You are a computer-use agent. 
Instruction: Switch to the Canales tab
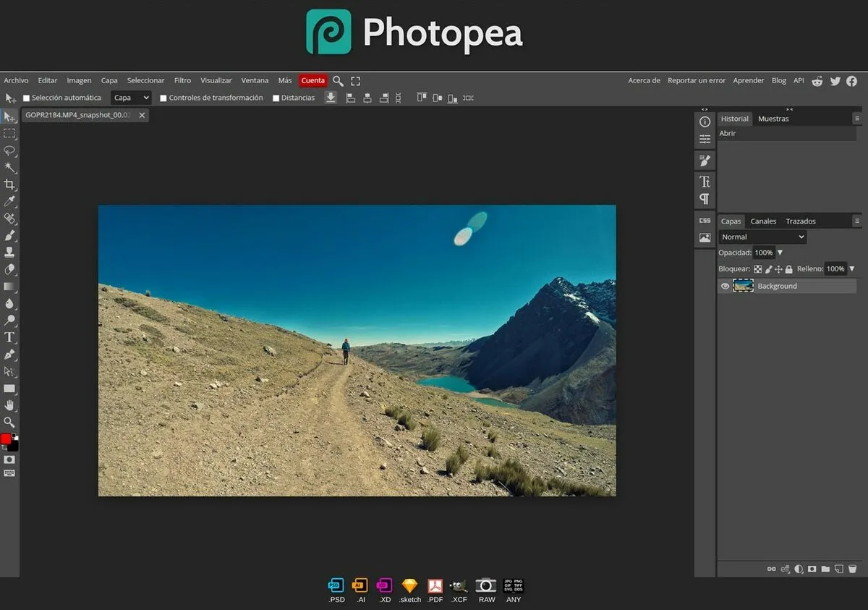tap(763, 221)
